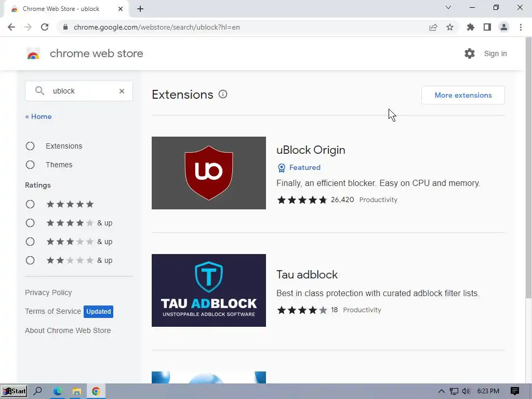Click the Chrome taskbar icon

click(x=96, y=391)
